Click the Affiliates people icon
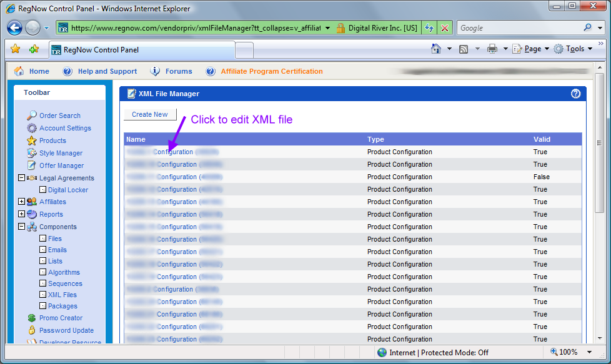Image resolution: width=611 pixels, height=364 pixels. [32, 202]
